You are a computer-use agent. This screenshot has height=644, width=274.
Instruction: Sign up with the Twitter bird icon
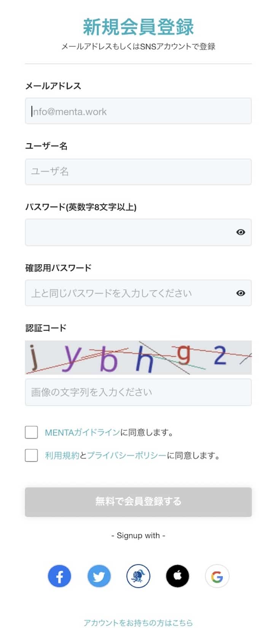[x=99, y=576]
